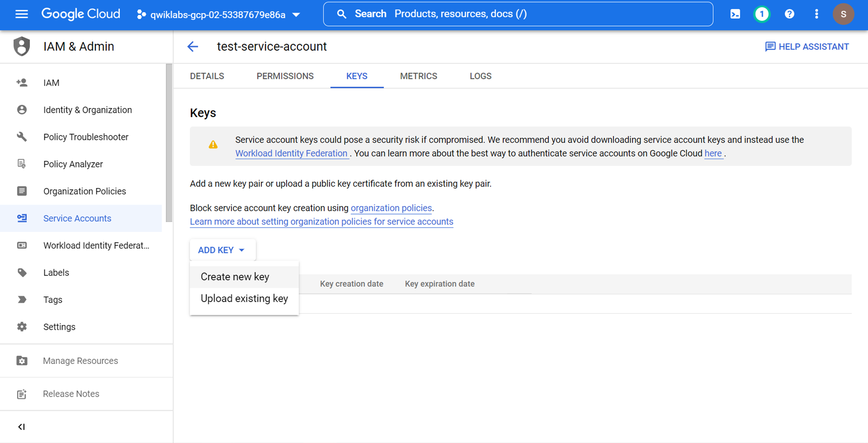The width and height of the screenshot is (868, 443).
Task: Click the Key expiration date column header
Action: click(440, 284)
